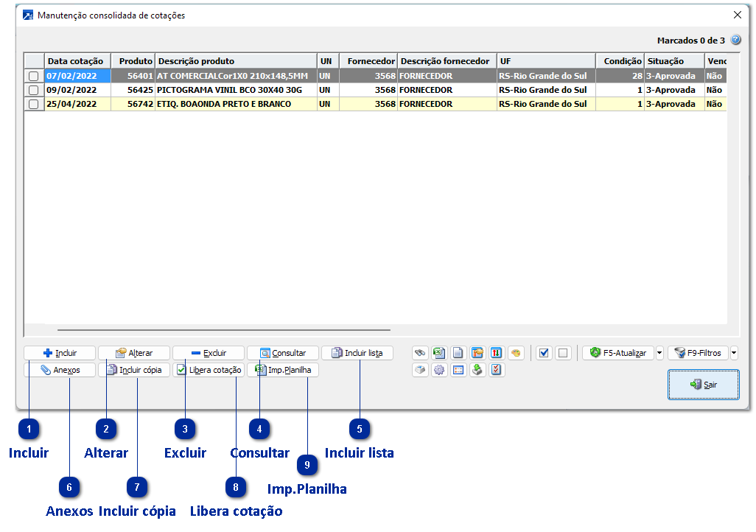Click the color palette icon
The height and width of the screenshot is (532, 756).
(516, 353)
